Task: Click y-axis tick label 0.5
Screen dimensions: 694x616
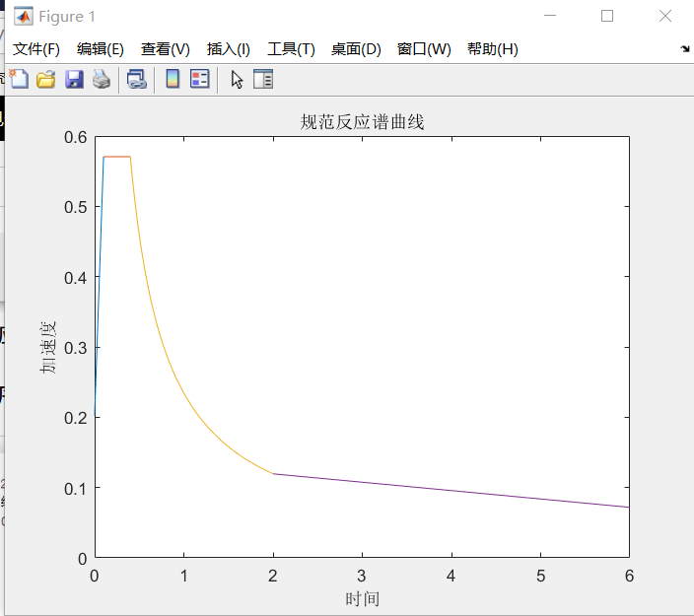Action: (76, 207)
